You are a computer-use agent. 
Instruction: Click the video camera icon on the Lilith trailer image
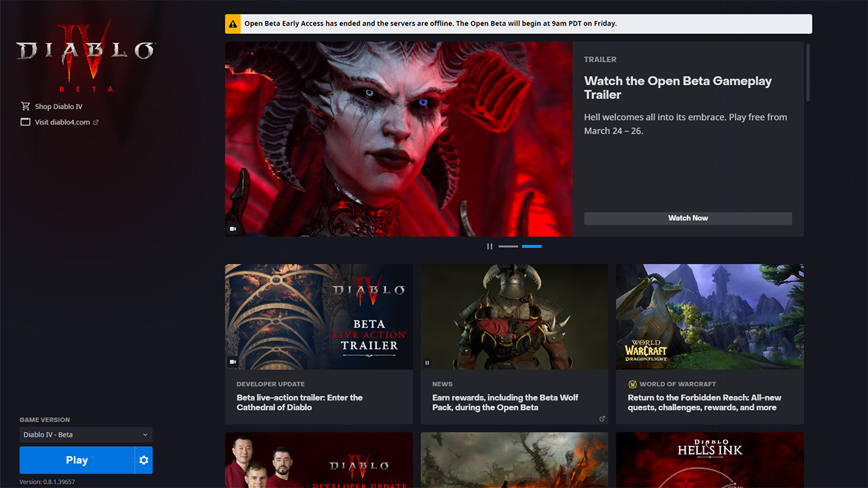(x=233, y=229)
